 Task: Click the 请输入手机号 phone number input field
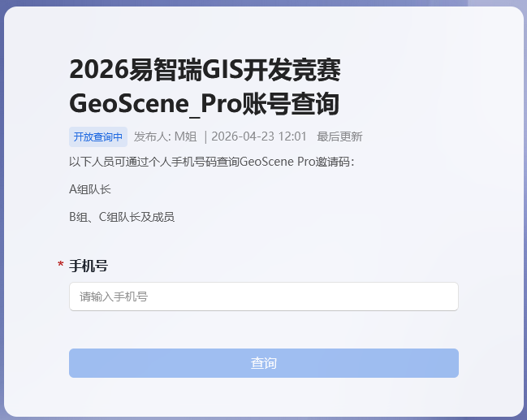click(x=264, y=297)
